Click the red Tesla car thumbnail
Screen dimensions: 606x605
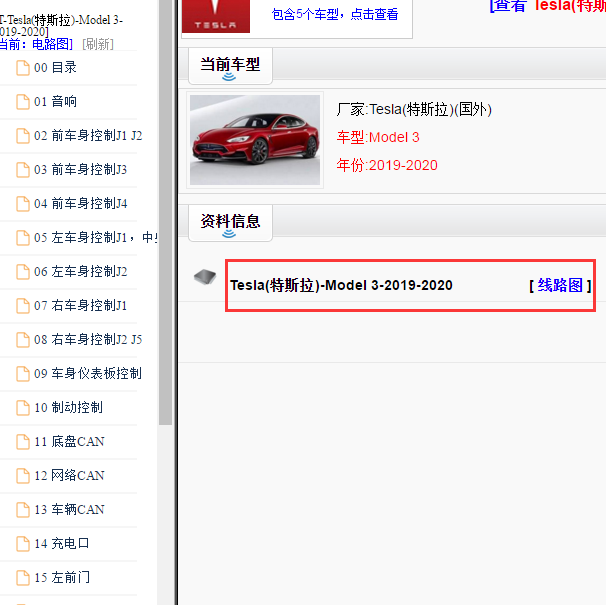click(255, 140)
